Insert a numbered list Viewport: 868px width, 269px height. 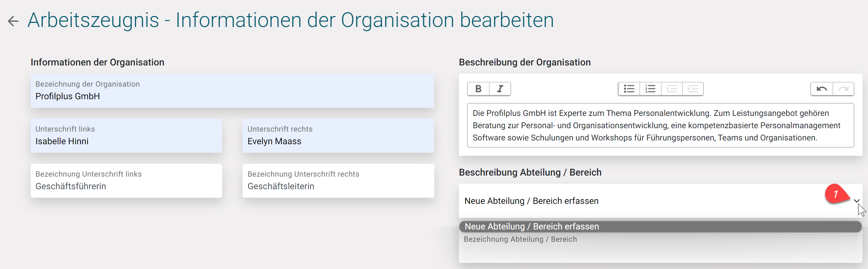(x=650, y=89)
